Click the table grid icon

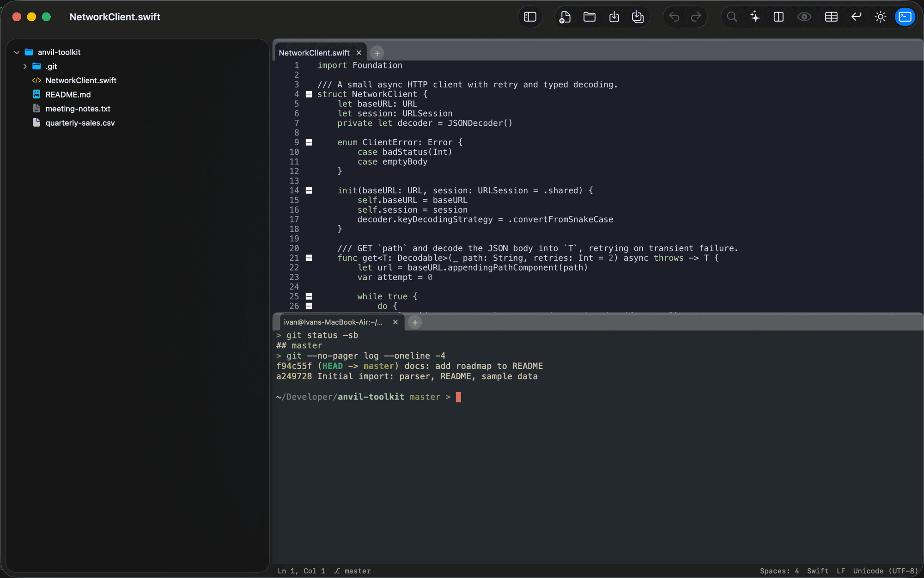[x=831, y=17]
